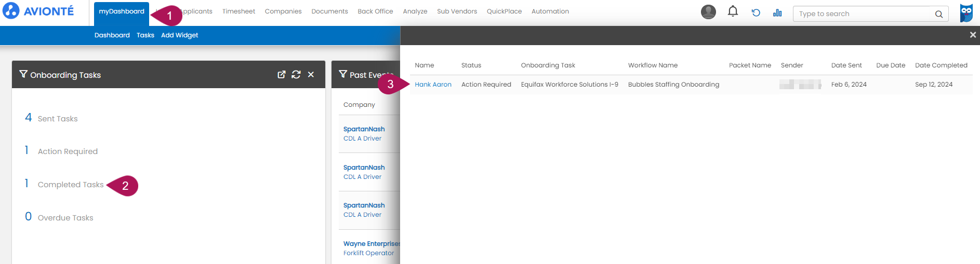Click the Feb 6, 2024 date cell
Viewport: 980px width, 264px height.
849,85
